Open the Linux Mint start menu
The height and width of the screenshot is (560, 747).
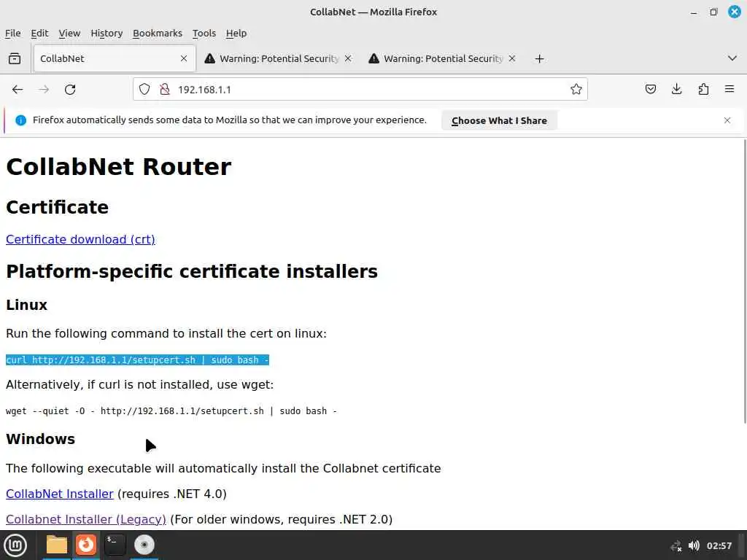15,545
